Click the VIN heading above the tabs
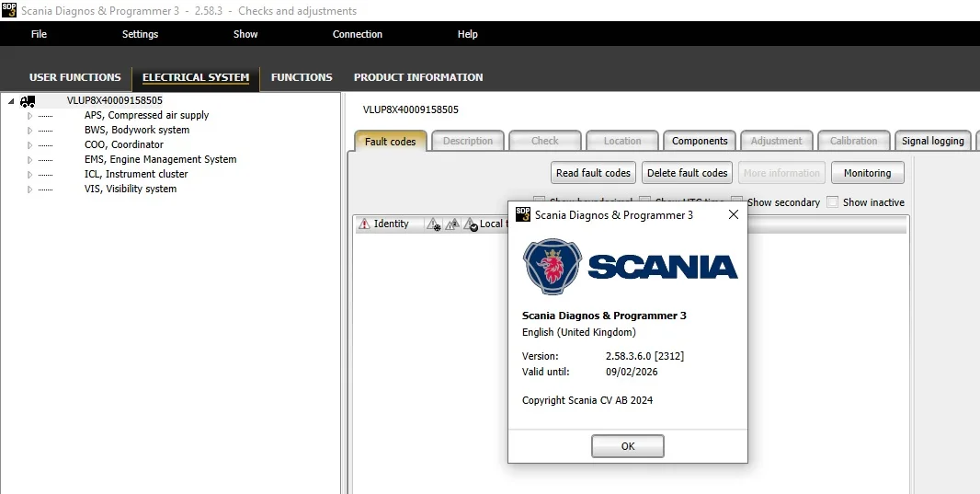Screen dimensions: 980x494 (x=411, y=109)
